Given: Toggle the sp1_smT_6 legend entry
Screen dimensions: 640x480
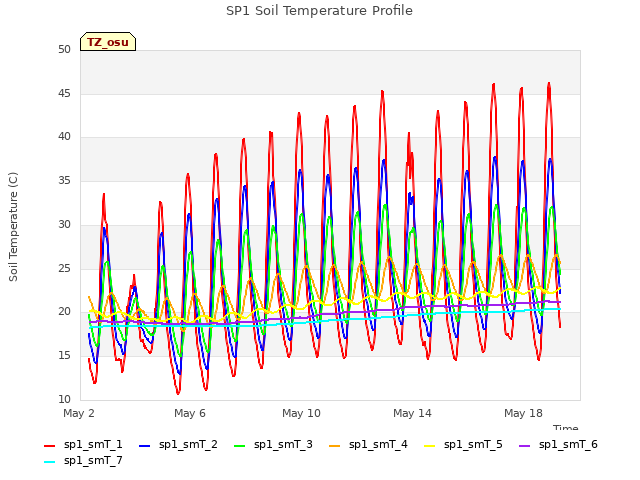Looking at the screenshot, I should tap(558, 444).
